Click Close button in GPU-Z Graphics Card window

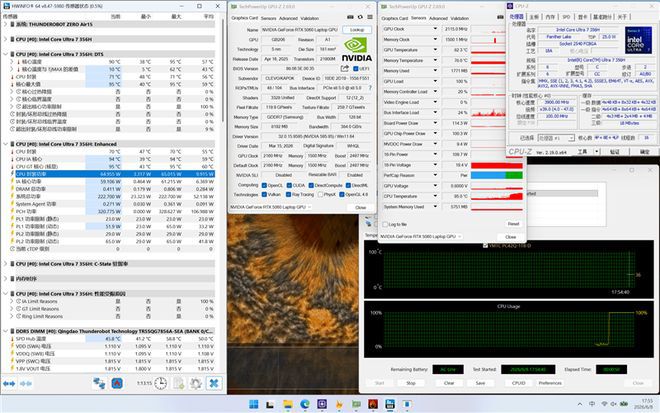click(360, 208)
